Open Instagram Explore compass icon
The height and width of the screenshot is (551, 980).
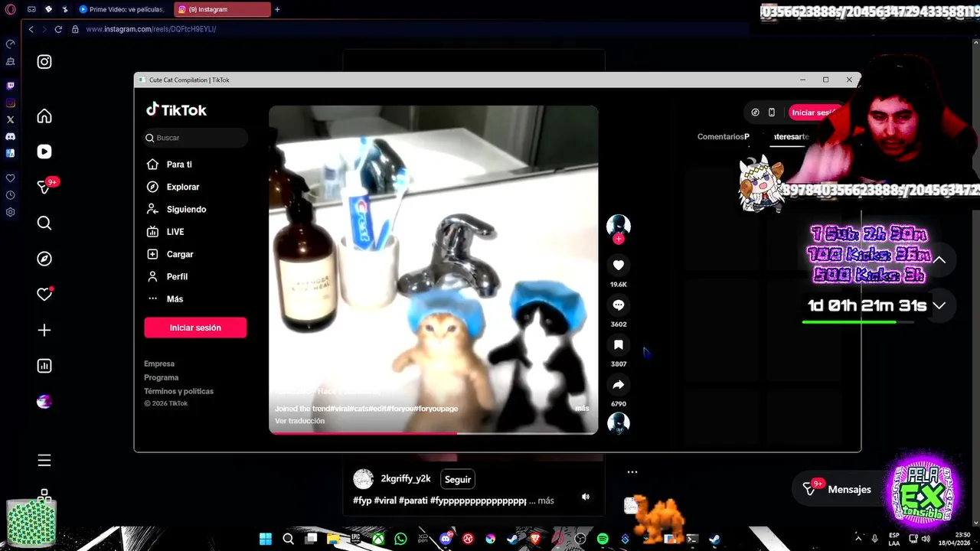pyautogui.click(x=44, y=259)
